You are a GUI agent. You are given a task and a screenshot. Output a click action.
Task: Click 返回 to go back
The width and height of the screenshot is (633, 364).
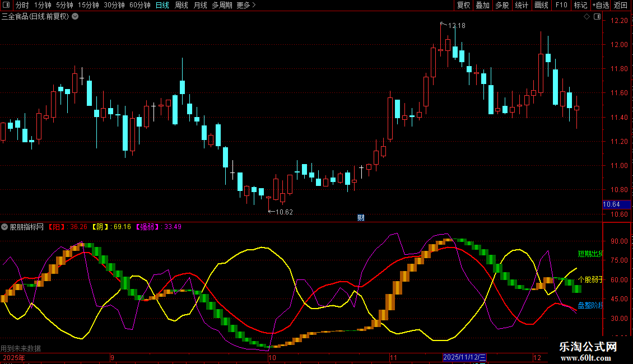tap(621, 5)
